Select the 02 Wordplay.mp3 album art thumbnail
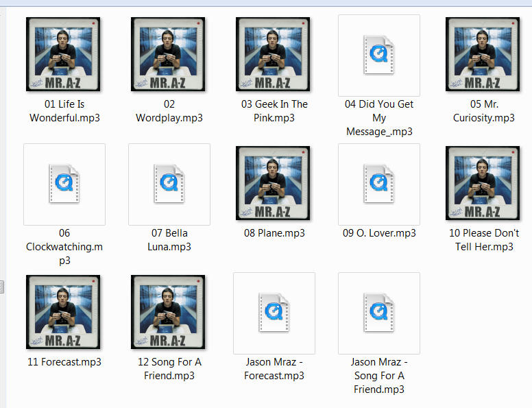This screenshot has width=532, height=408. pyautogui.click(x=168, y=54)
